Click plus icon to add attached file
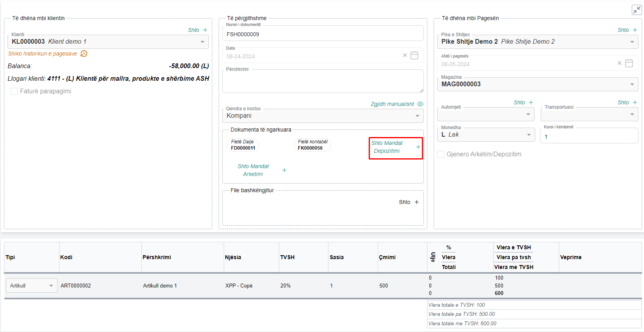 coord(417,202)
